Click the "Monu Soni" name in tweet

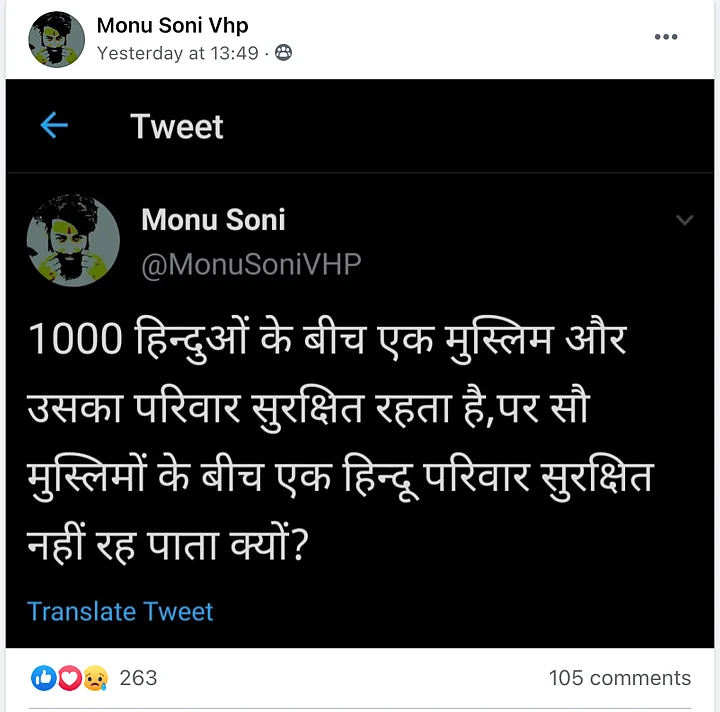tap(213, 220)
